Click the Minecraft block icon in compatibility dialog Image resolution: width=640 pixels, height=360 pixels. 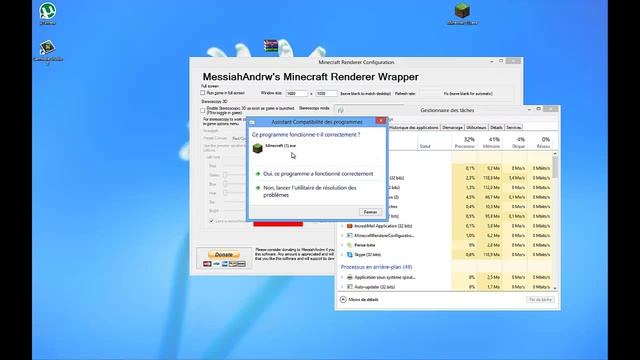[258, 148]
